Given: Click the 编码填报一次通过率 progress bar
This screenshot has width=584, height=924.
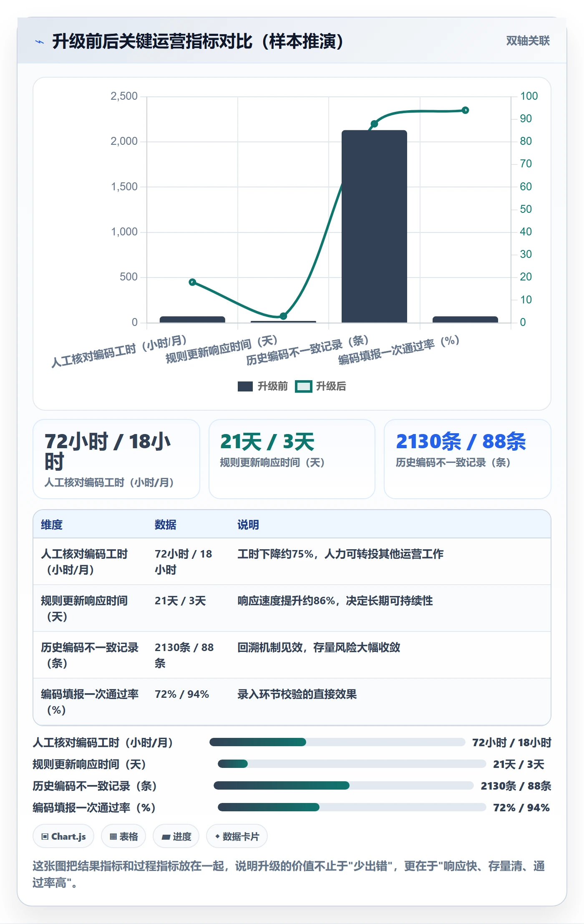Looking at the screenshot, I should pos(352,807).
